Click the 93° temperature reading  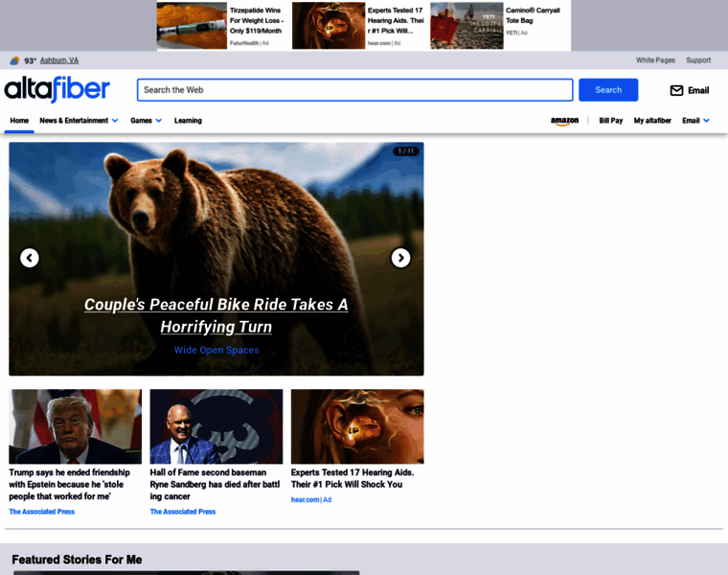point(31,60)
